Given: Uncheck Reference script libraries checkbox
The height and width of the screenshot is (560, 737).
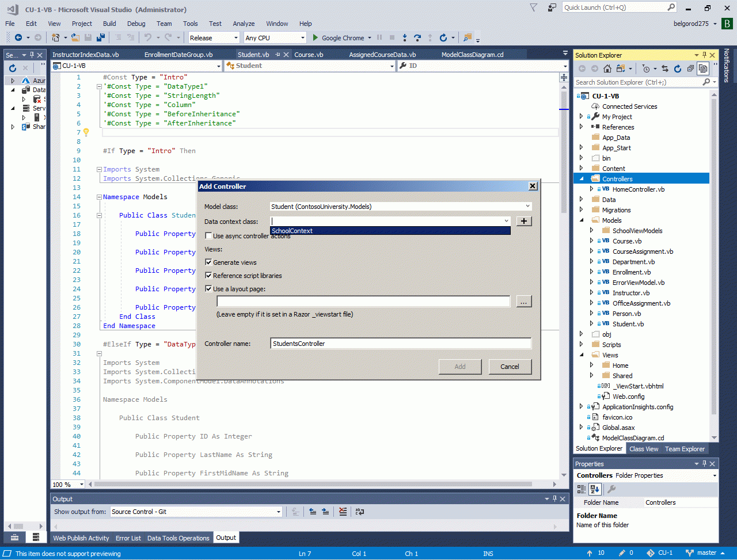Looking at the screenshot, I should pyautogui.click(x=208, y=276).
